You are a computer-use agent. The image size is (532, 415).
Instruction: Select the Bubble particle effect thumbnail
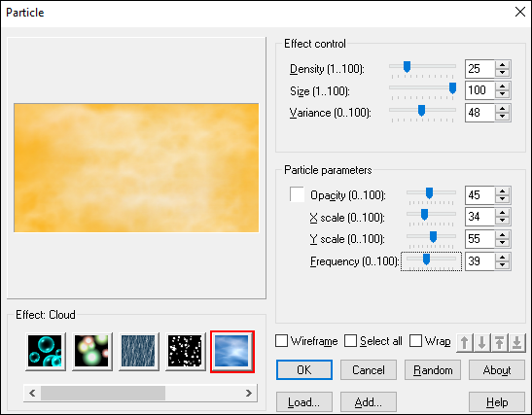[x=46, y=351]
